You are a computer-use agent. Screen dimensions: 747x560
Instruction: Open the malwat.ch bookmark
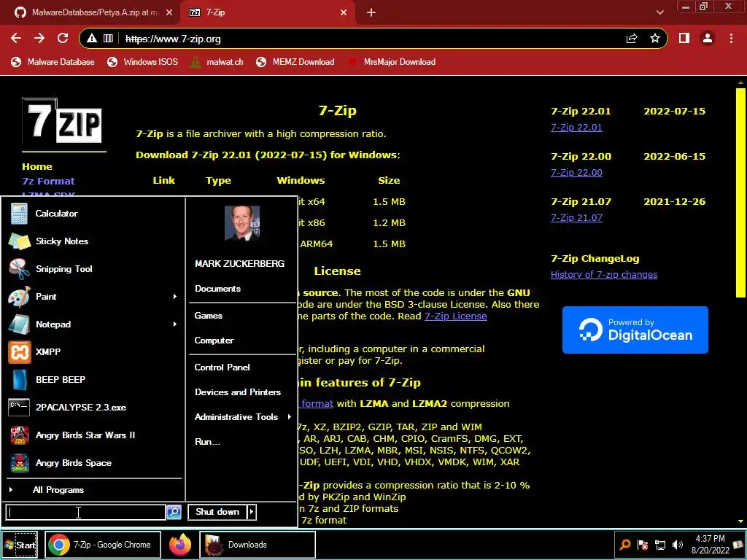[x=217, y=62]
